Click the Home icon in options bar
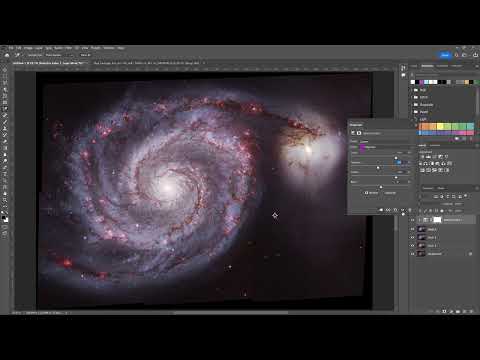 tap(7, 55)
